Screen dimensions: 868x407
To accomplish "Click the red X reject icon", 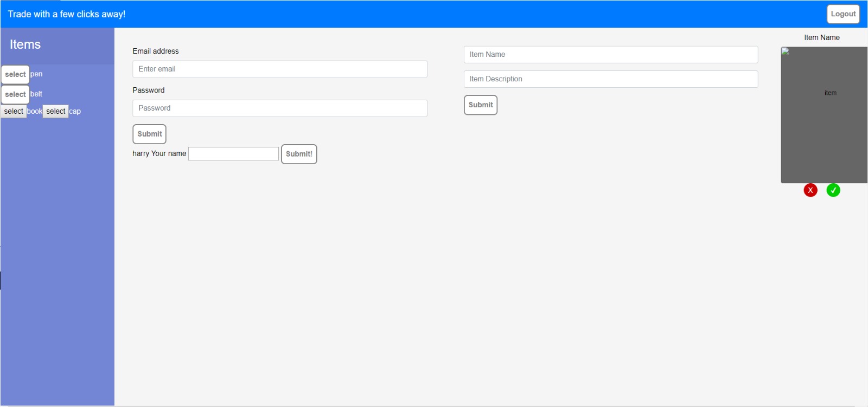I will [810, 190].
